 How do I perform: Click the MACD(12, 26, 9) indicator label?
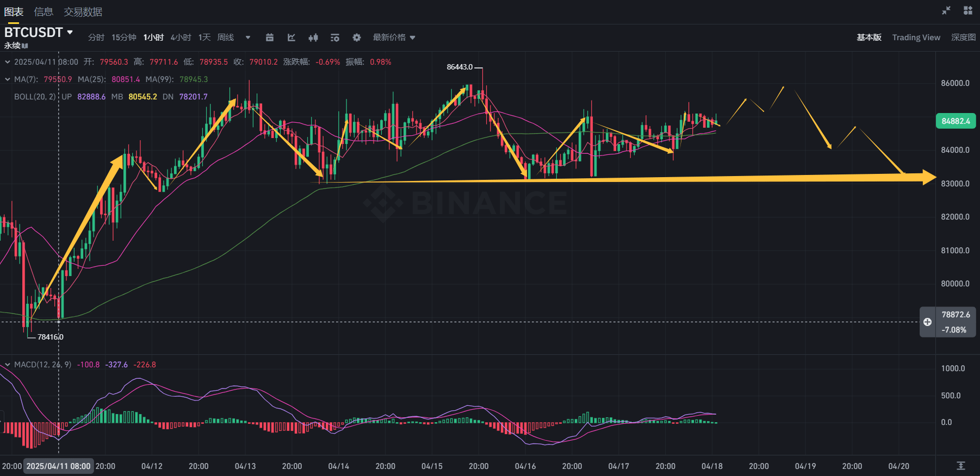[42, 365]
